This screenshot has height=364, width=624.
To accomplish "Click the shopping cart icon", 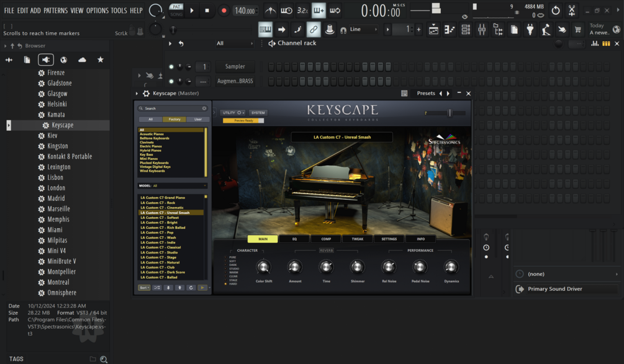I will pos(578,29).
